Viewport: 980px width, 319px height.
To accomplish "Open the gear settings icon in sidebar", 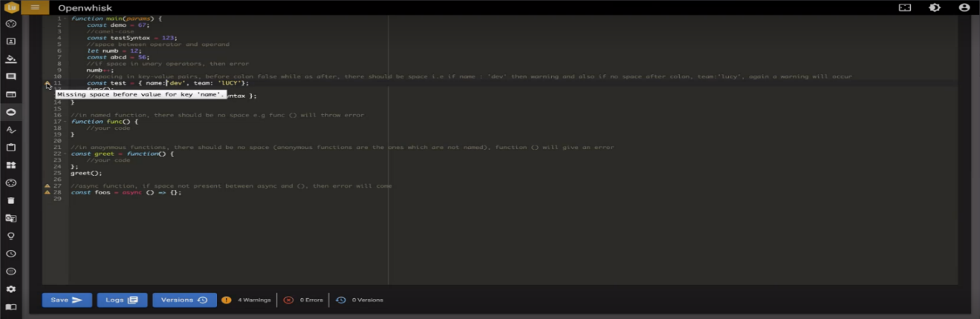I will tap(11, 289).
